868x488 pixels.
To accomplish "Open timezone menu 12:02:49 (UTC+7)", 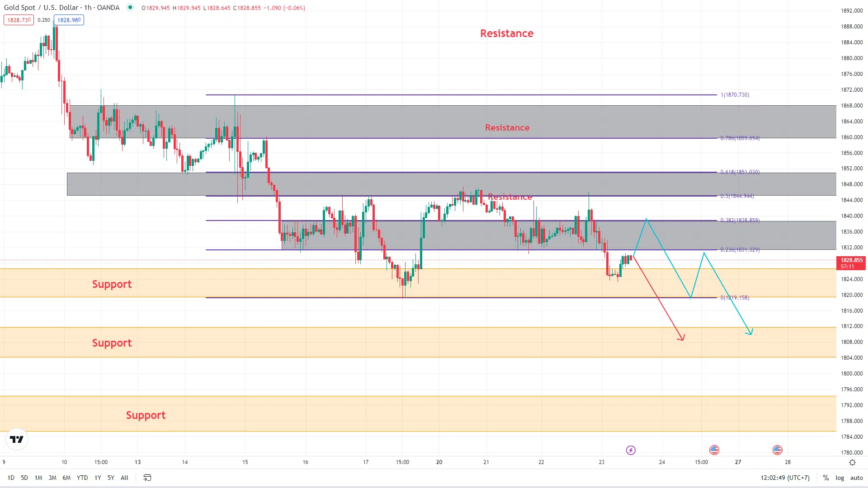I will pos(785,478).
